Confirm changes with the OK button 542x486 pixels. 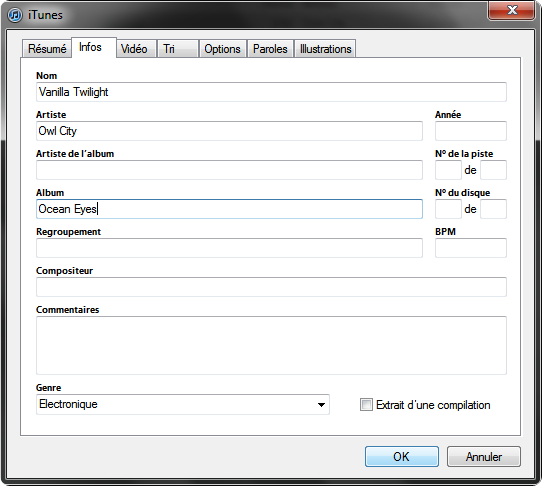click(x=402, y=457)
